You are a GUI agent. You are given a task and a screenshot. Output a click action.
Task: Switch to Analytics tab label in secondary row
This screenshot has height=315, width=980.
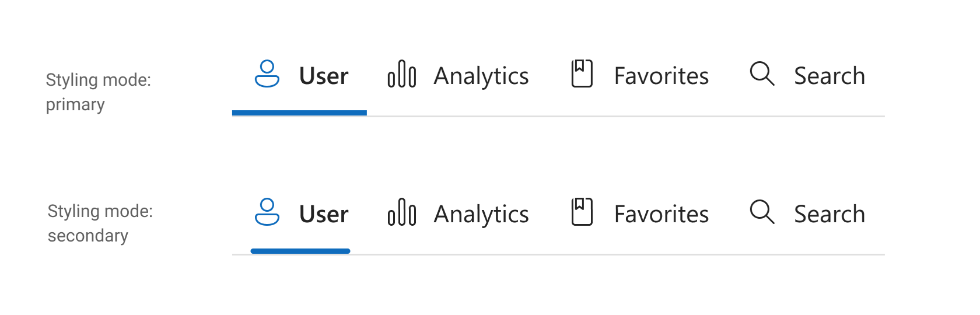pyautogui.click(x=481, y=215)
